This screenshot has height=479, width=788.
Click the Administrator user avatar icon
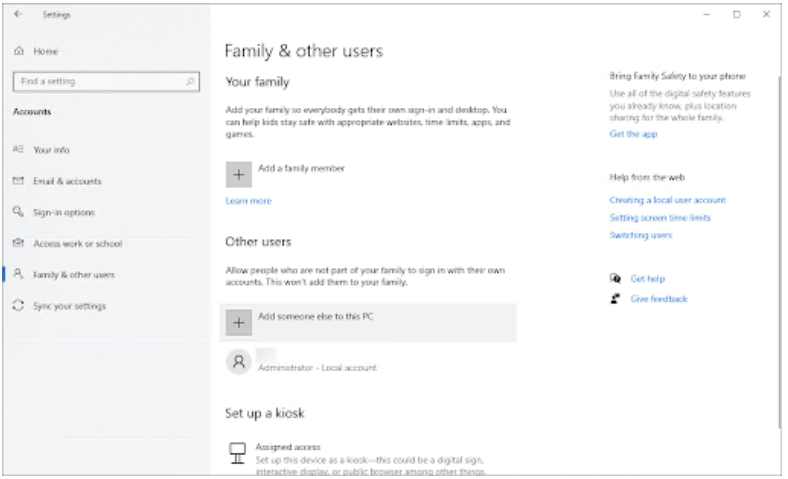[x=239, y=362]
